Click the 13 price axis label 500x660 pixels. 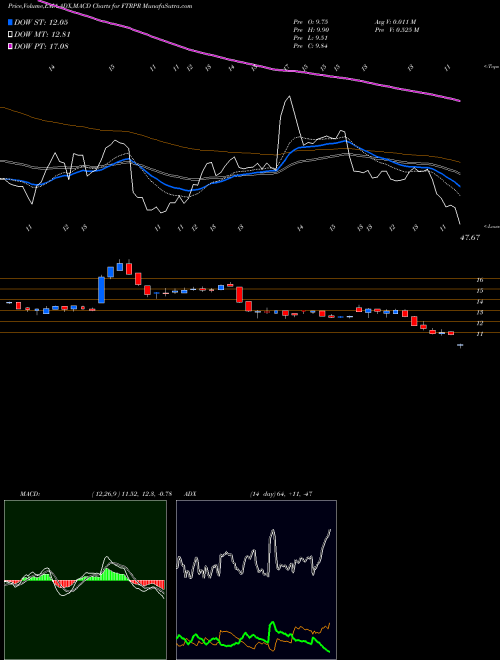(x=479, y=312)
